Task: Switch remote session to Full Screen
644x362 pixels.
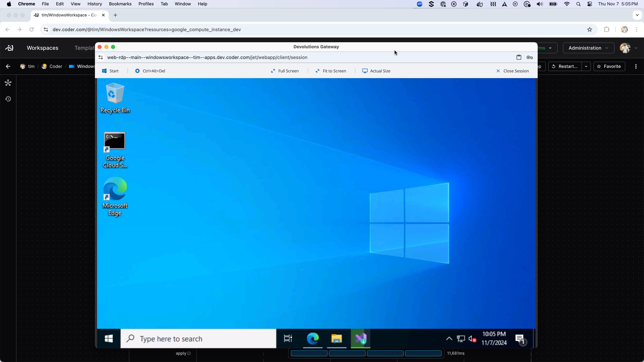Action: [x=285, y=71]
